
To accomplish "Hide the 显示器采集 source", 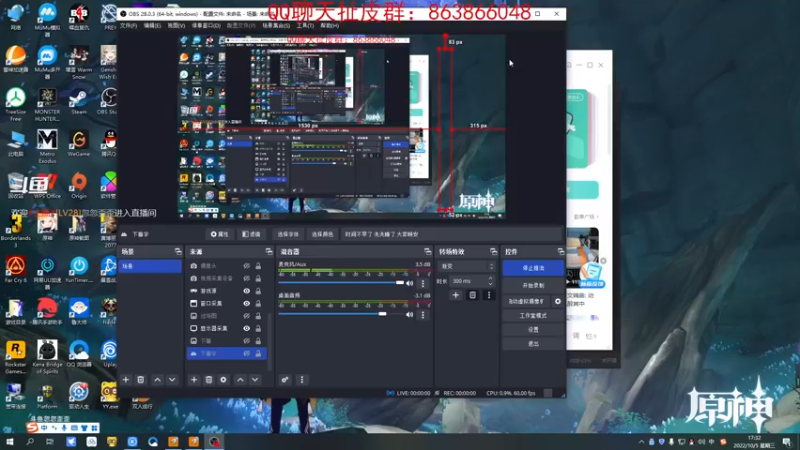I will point(246,328).
